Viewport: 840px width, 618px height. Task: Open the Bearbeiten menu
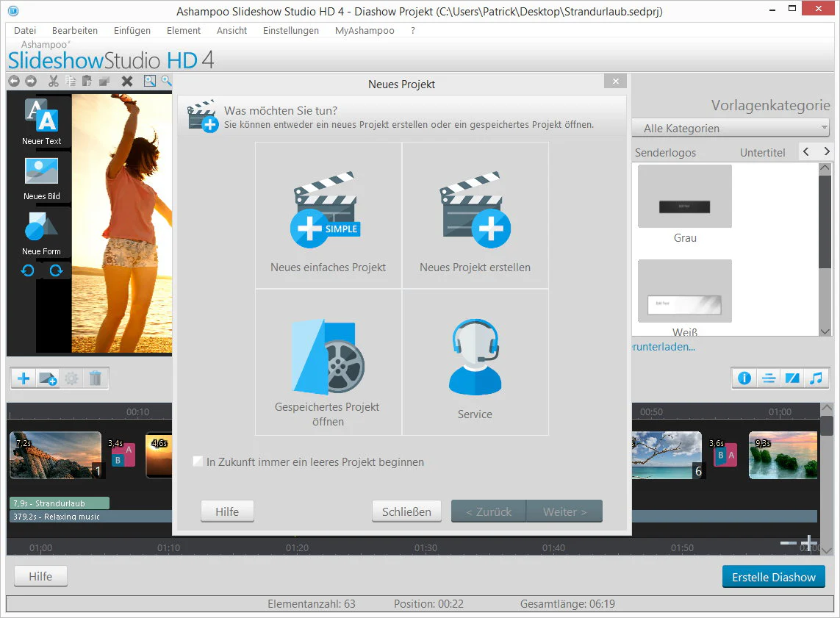click(x=74, y=31)
